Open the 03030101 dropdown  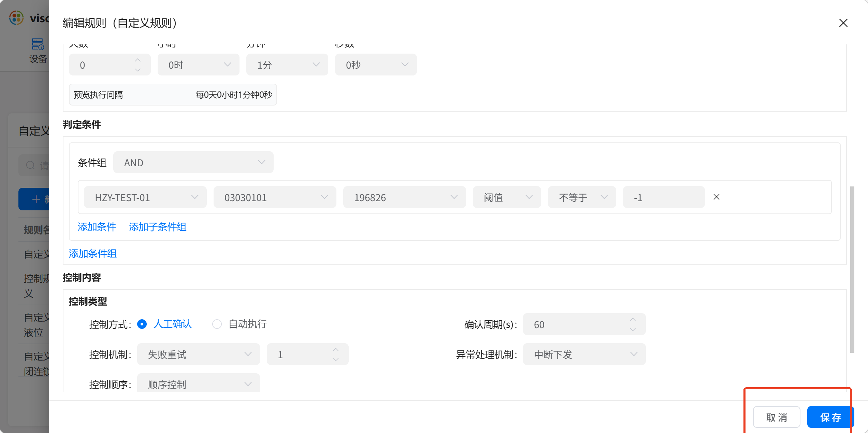pyautogui.click(x=275, y=197)
